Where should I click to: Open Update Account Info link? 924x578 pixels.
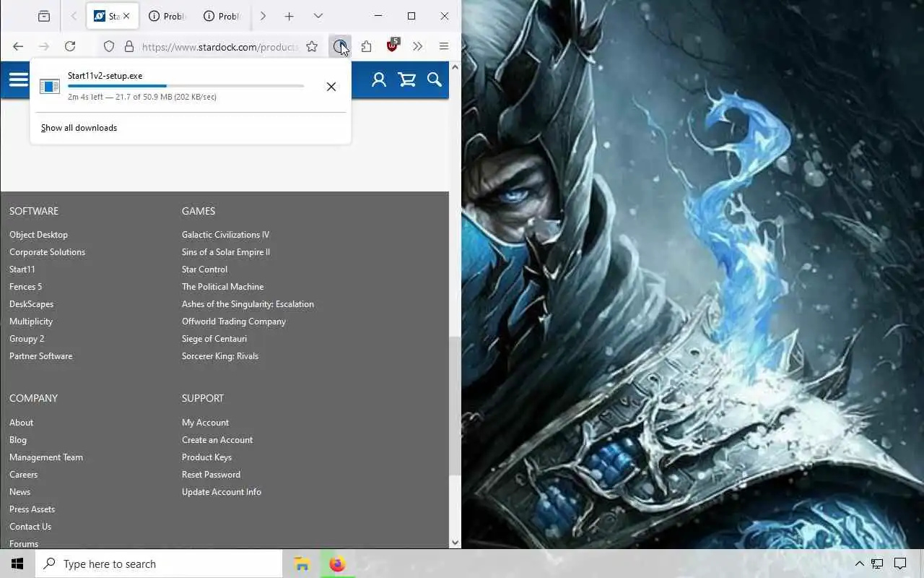[222, 492]
